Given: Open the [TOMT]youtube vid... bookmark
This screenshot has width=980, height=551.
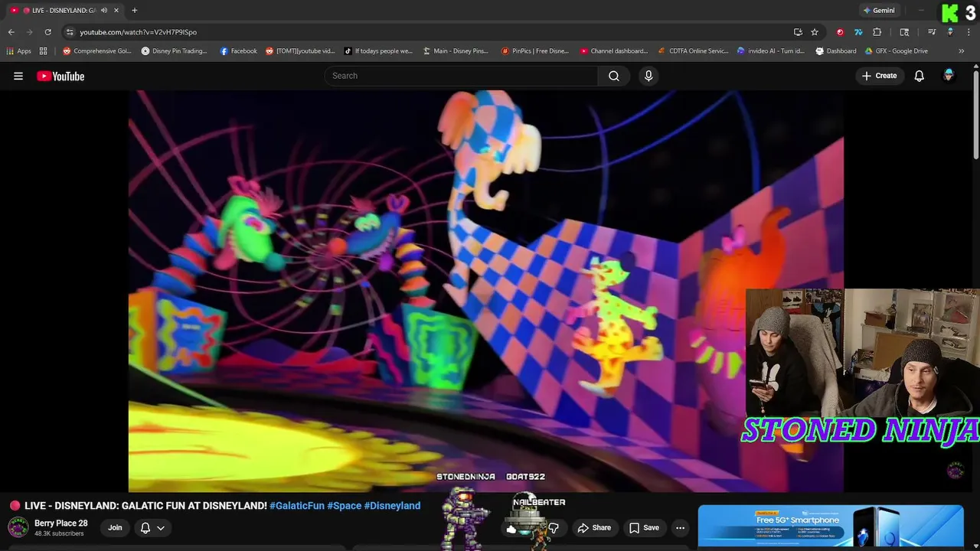Looking at the screenshot, I should coord(300,51).
